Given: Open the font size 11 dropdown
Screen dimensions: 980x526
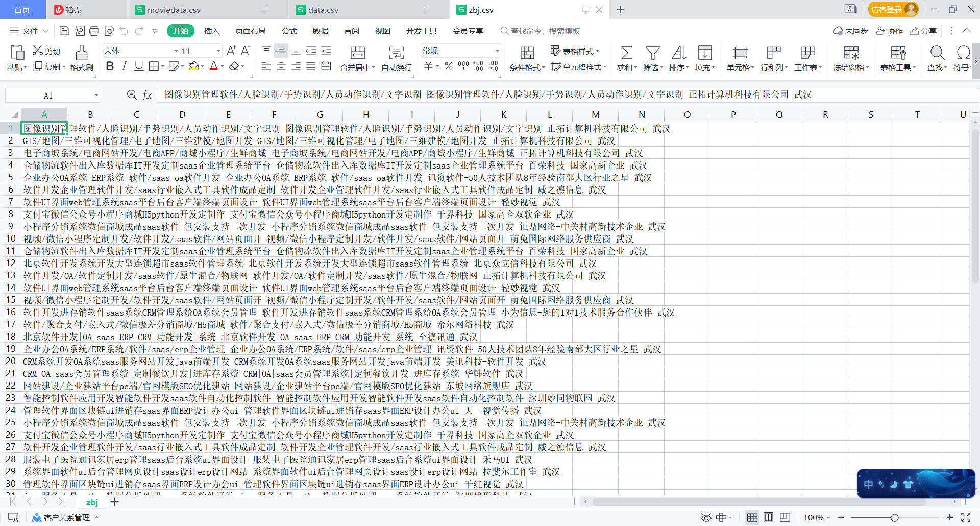Looking at the screenshot, I should point(218,51).
